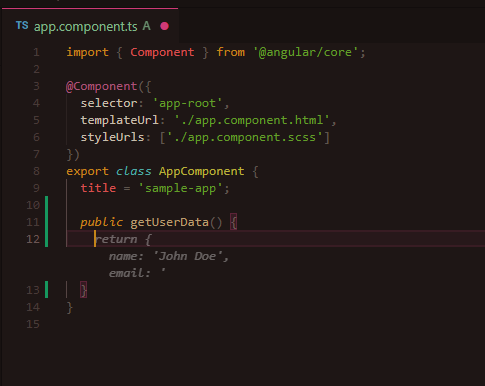Click the './app.component.html' path string
Screen dimensions: 485x386
(x=252, y=120)
